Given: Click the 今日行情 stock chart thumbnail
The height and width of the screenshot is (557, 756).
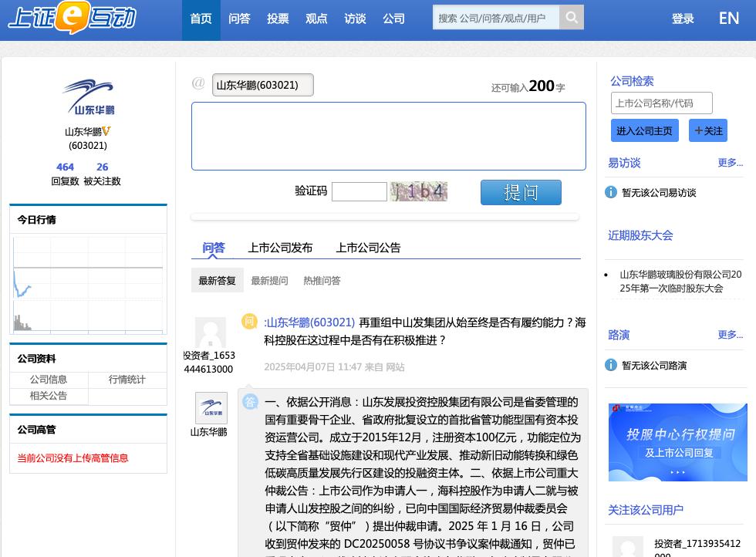Looking at the screenshot, I should (88, 284).
